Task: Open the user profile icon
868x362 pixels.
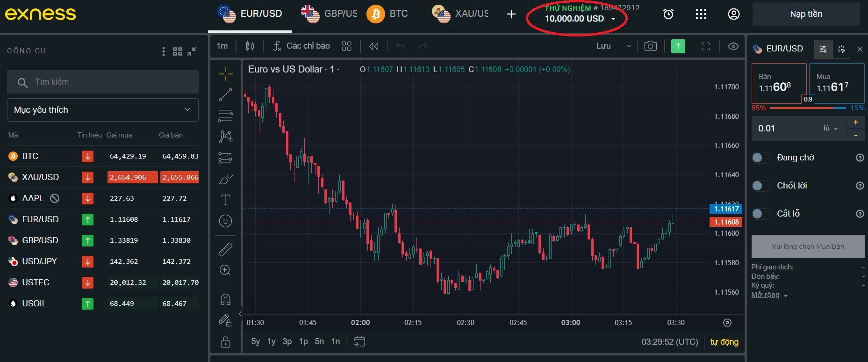Action: click(734, 14)
